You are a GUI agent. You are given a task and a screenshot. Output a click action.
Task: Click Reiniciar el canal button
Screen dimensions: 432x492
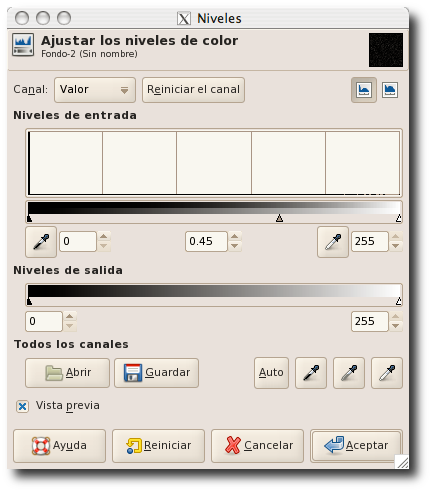pyautogui.click(x=193, y=90)
